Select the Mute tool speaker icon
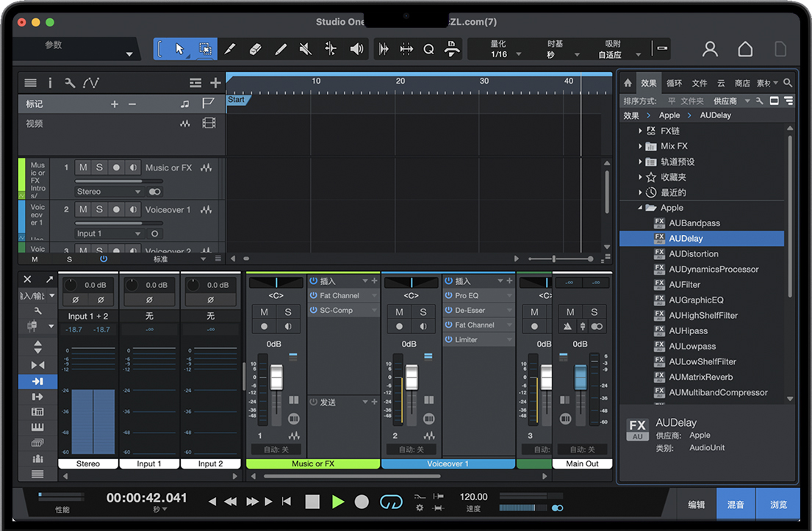 (x=306, y=49)
